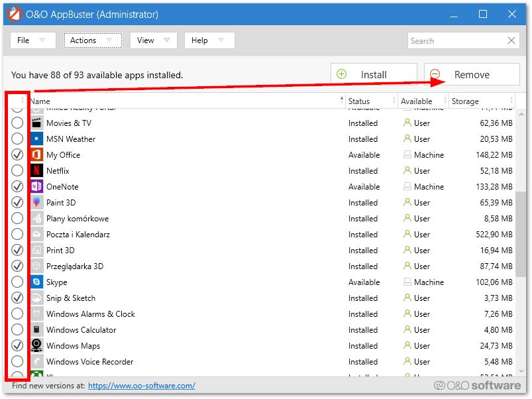Image resolution: width=532 pixels, height=399 pixels.
Task: Uncheck the Print 3D checkbox
Action: pos(17,251)
